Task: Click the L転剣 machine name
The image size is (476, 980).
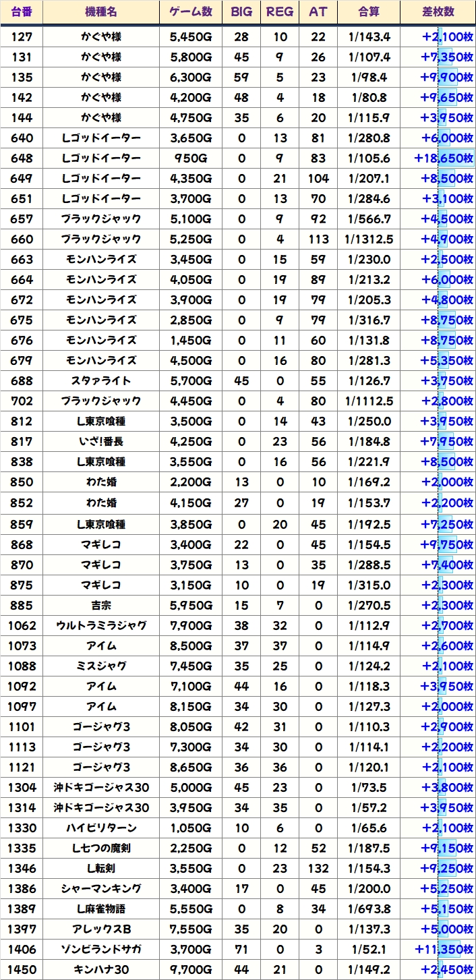Action: tap(101, 868)
